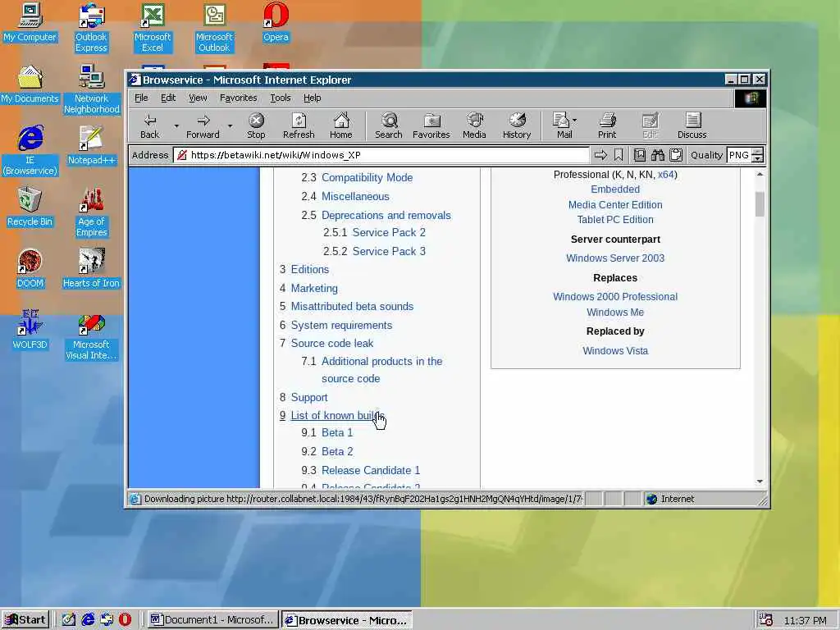840x630 pixels.
Task: Launch Internet Explorer from the quick launch bar
Action: 87,620
